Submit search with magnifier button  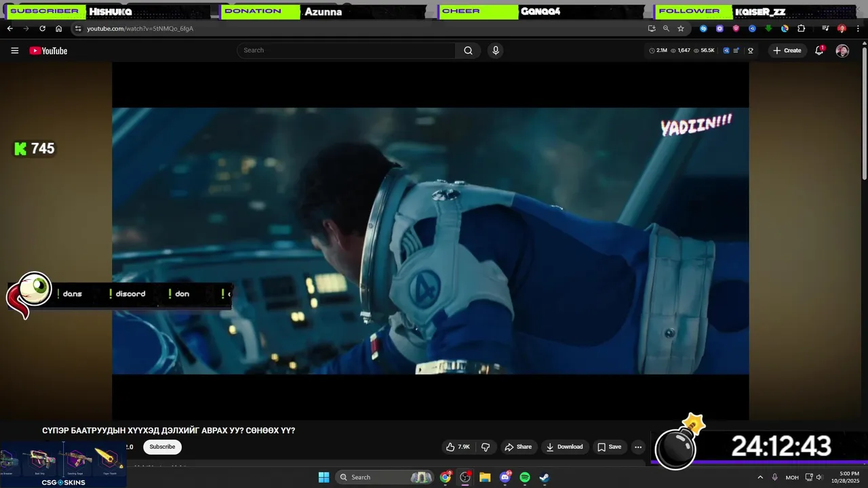coord(468,50)
